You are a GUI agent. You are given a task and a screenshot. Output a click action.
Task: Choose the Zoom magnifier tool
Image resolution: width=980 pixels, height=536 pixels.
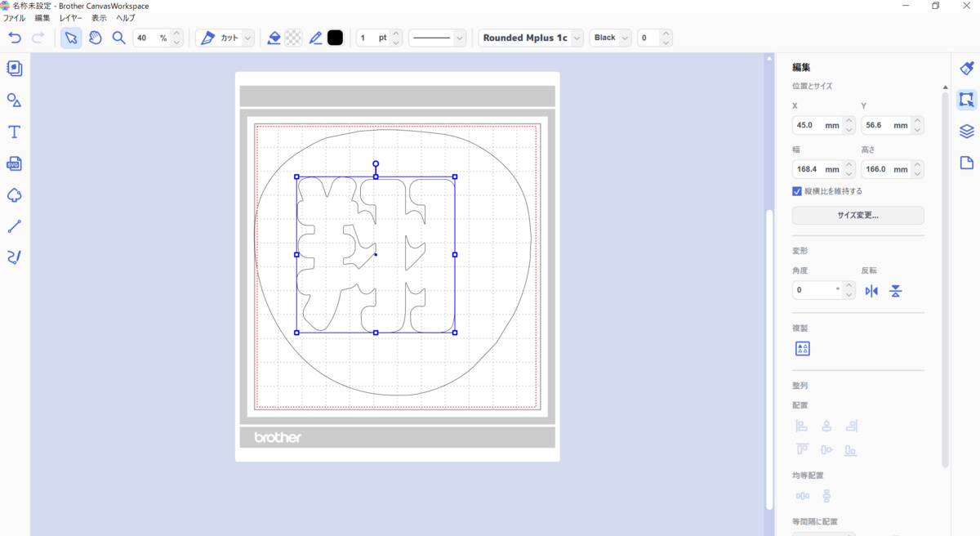coord(118,38)
